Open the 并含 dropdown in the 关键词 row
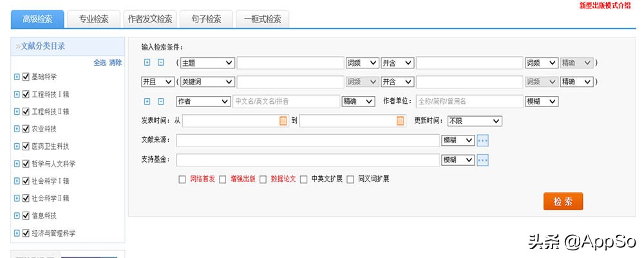This screenshot has height=258, width=644. (x=397, y=82)
